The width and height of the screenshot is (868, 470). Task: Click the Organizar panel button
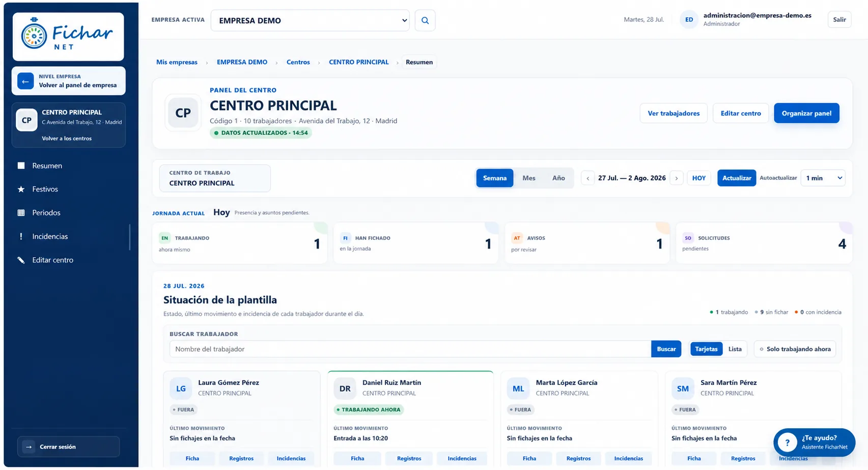pos(806,113)
